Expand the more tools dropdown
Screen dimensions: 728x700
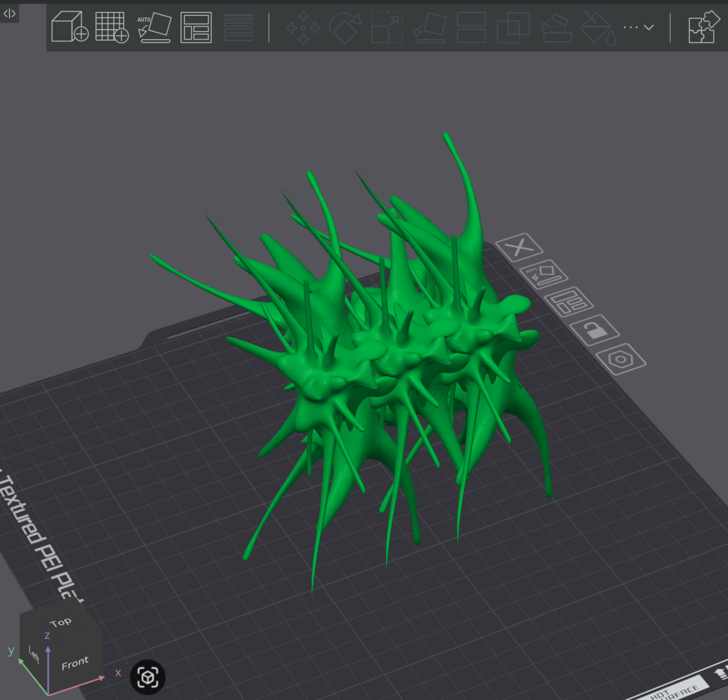click(638, 28)
